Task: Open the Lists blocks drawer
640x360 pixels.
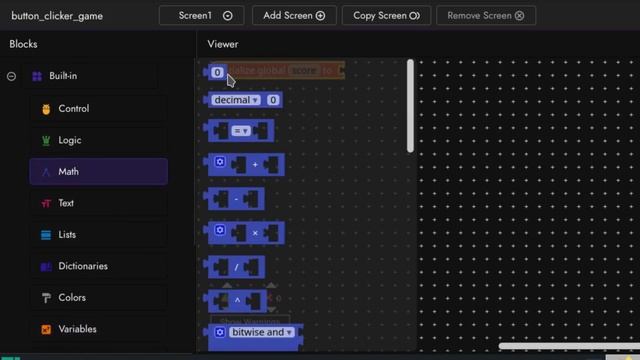Action: pyautogui.click(x=98, y=234)
